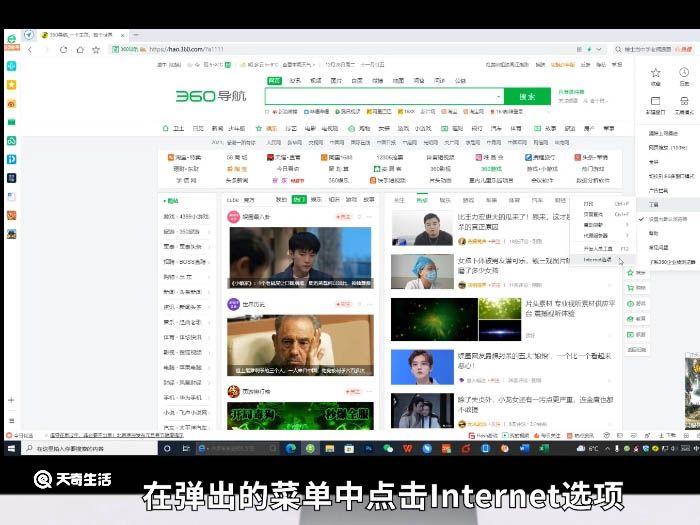Open File Explorer from the taskbar
The image size is (700, 525).
(x=329, y=448)
